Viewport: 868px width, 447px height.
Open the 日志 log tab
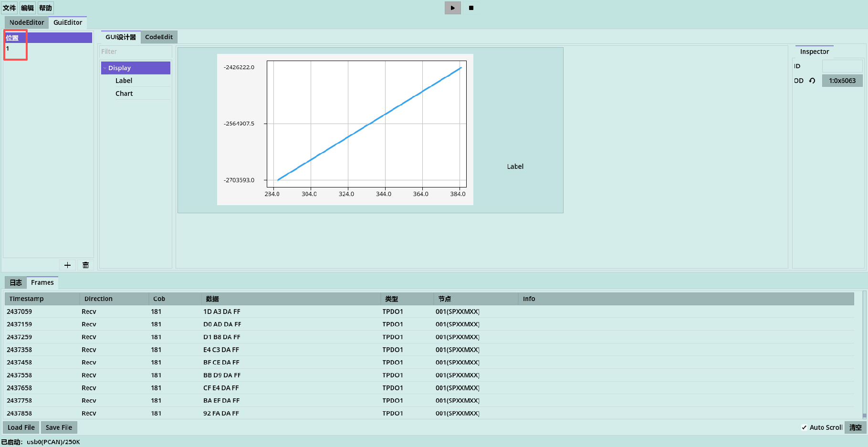[16, 282]
